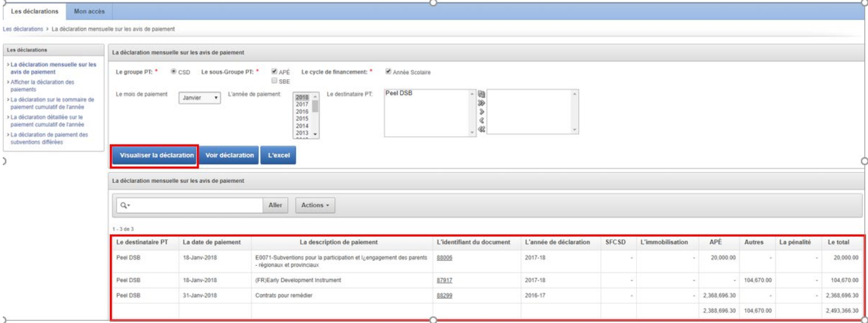Viewport: 868px width, 323px height.
Task: Select 2016 in the payment year list
Action: click(302, 111)
